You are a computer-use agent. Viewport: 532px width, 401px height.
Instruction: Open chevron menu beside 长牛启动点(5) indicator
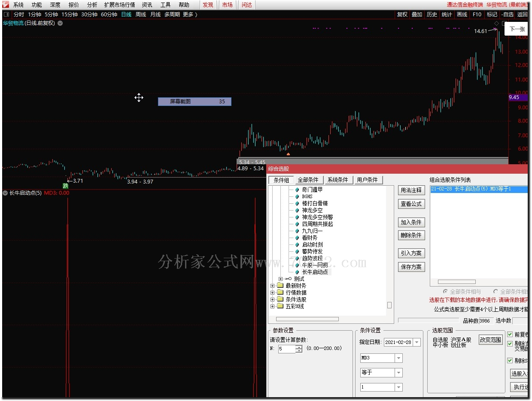pyautogui.click(x=6, y=193)
